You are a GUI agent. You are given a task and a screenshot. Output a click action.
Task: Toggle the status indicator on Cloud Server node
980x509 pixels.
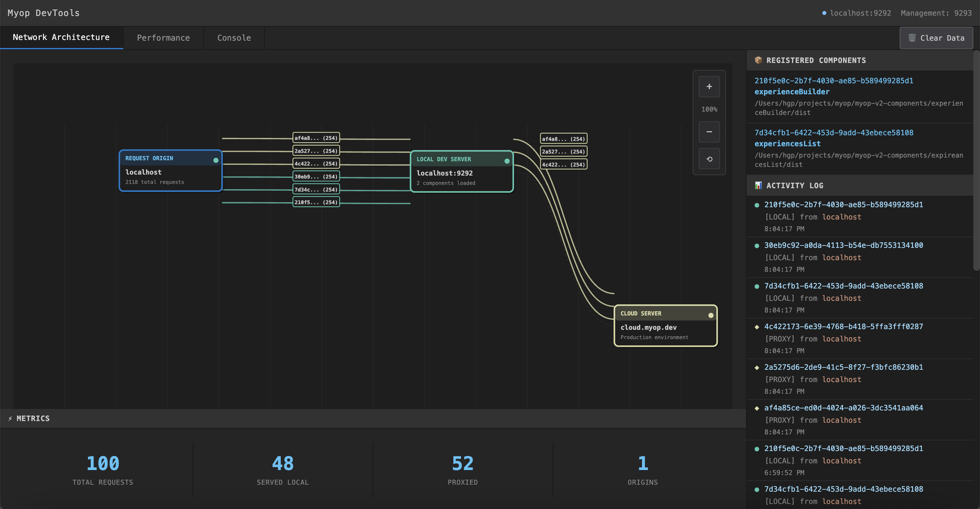[711, 315]
